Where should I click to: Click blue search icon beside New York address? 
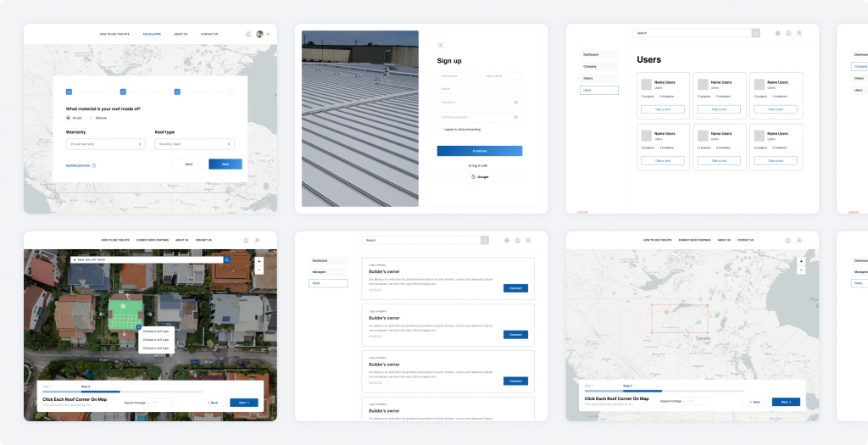pyautogui.click(x=227, y=259)
